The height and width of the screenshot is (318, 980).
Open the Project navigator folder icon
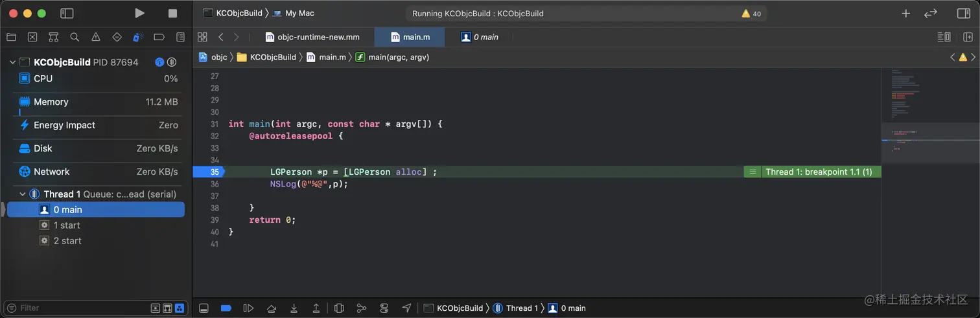[x=11, y=37]
